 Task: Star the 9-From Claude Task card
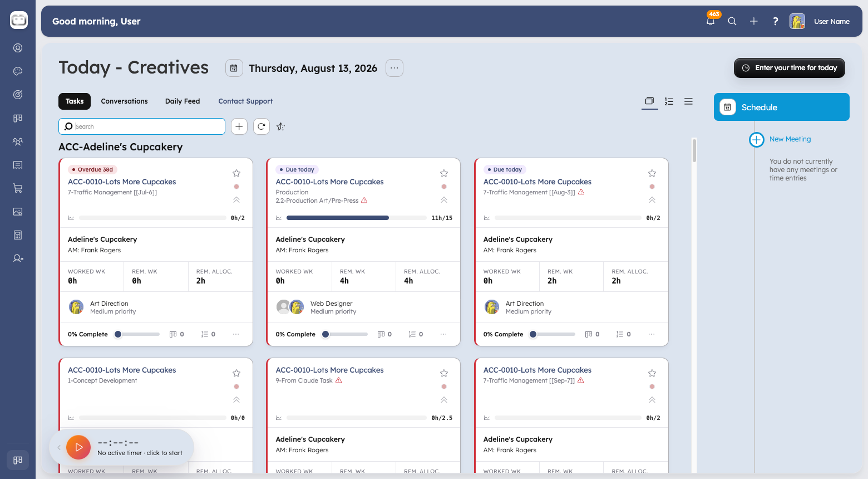click(444, 373)
